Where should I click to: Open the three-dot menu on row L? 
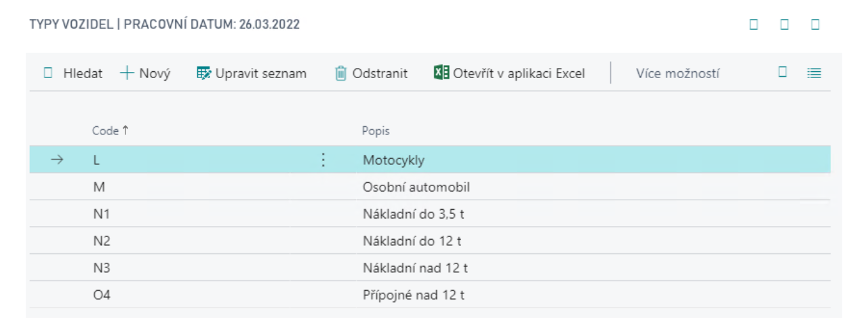(x=323, y=160)
